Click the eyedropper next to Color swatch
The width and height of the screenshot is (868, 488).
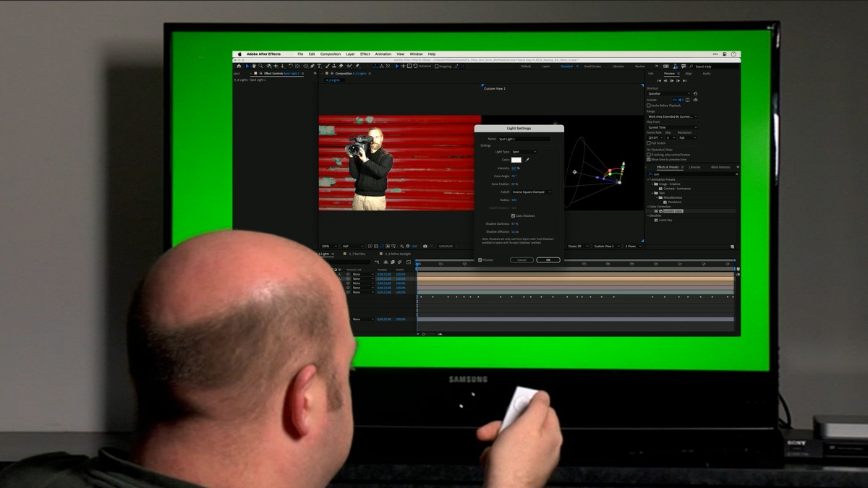527,160
